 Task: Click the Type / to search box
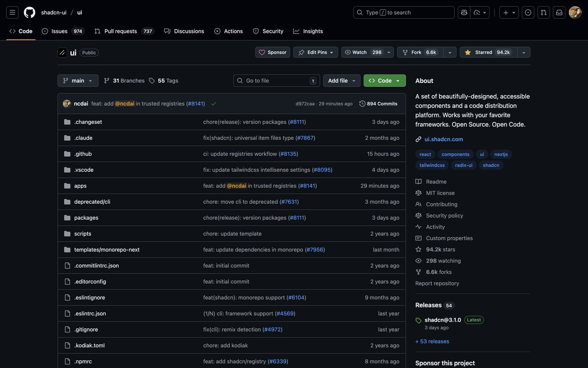[x=404, y=12]
